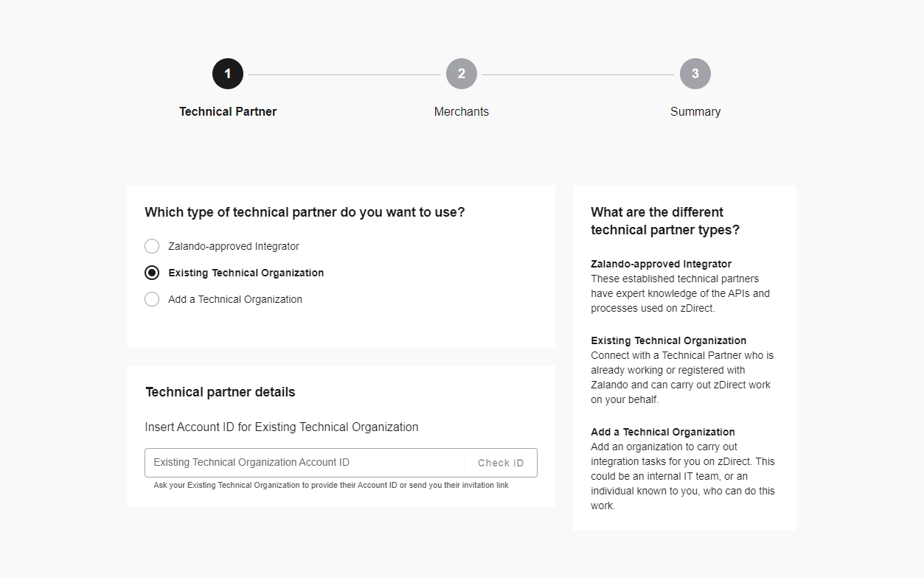This screenshot has width=924, height=577.
Task: Click the filled radio dot for Existing Technical Organization
Action: (x=151, y=273)
